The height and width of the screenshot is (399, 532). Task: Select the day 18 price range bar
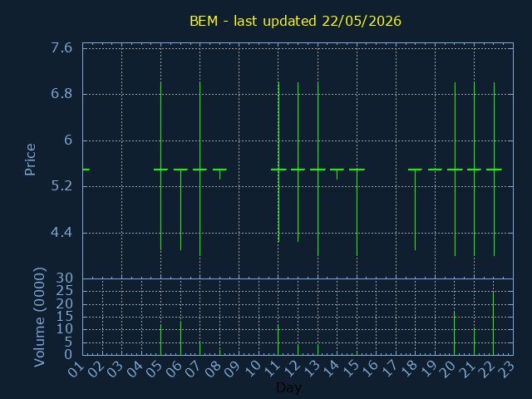[416, 209]
